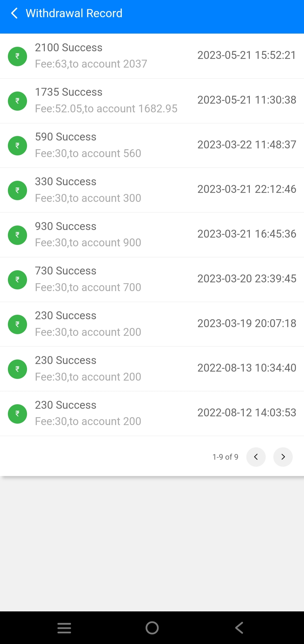Screen dimensions: 304x644
Task: Tap the back arrow beside Withdrawal Record
Action: point(14,13)
